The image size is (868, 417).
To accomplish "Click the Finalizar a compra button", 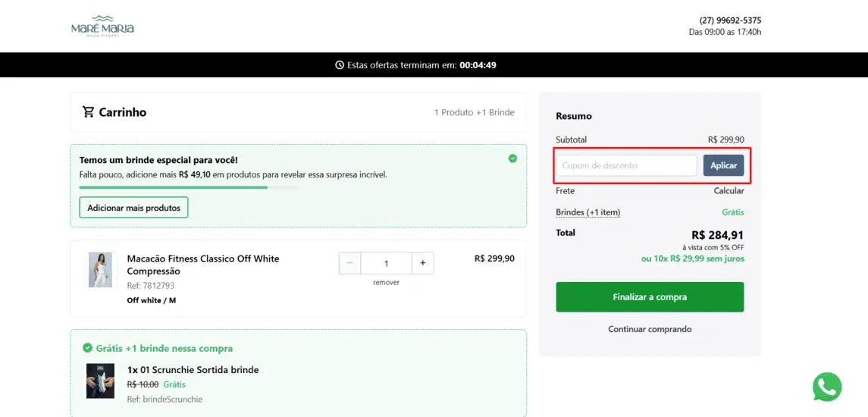I will point(650,297).
